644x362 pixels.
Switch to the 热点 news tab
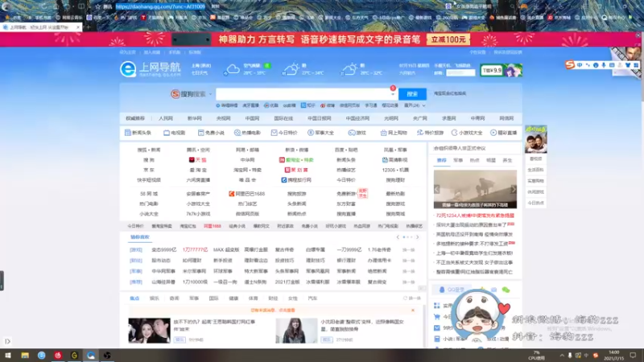tap(474, 160)
